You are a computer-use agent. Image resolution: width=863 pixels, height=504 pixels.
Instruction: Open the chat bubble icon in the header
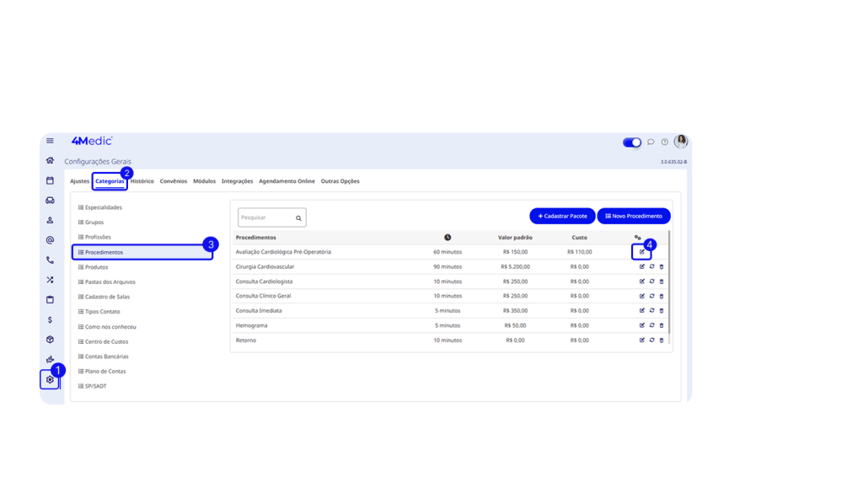[651, 142]
